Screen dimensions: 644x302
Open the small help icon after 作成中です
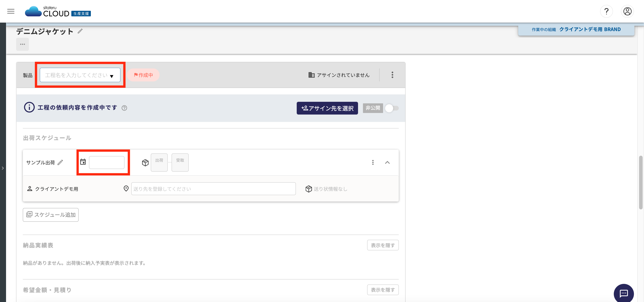tap(124, 108)
